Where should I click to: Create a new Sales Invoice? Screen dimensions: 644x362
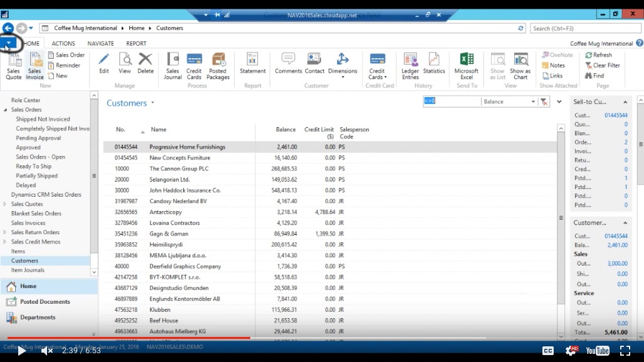(35, 66)
